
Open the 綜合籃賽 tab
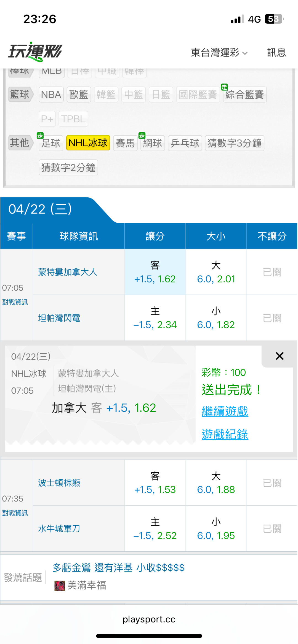[x=244, y=95]
